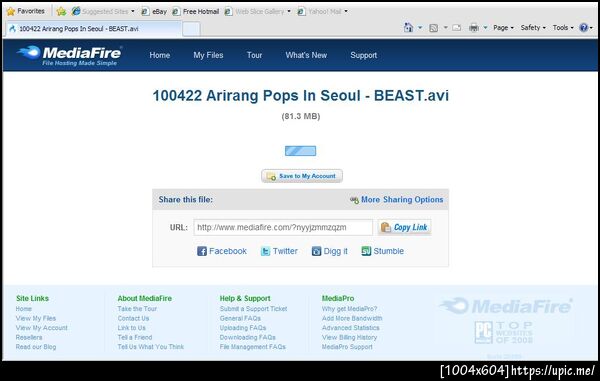This screenshot has height=381, width=600.
Task: Expand the Yahoo! Mail dropdown arrow
Action: pos(346,11)
